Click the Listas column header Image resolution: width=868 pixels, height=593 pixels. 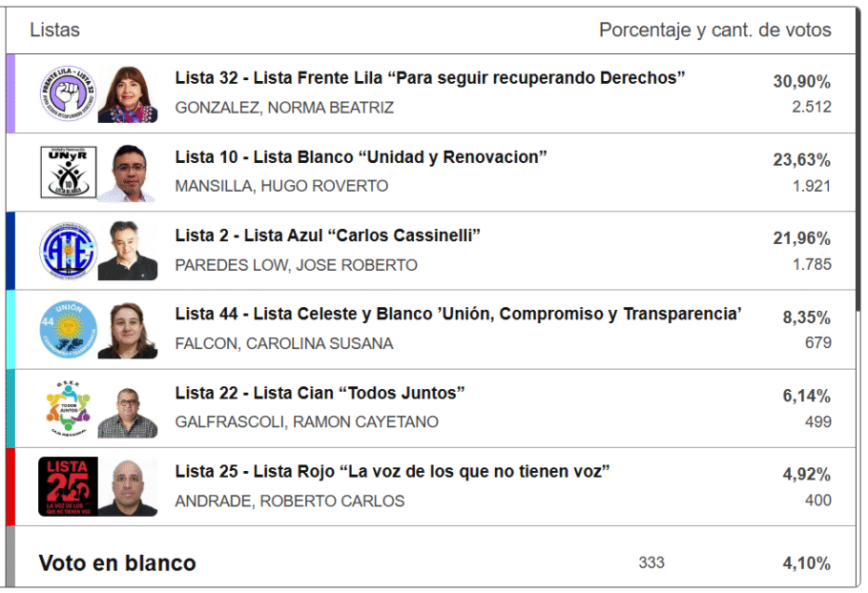coord(55,31)
